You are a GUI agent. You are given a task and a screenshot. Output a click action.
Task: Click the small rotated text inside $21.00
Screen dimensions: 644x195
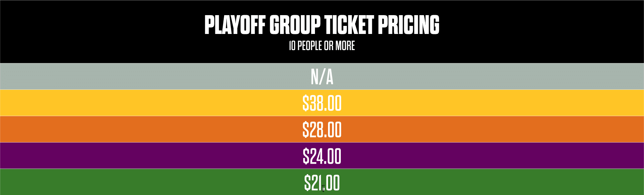(x=323, y=189)
